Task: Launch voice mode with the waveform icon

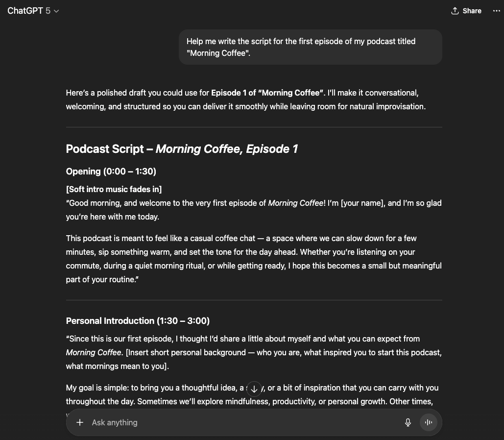Action: pyautogui.click(x=429, y=422)
